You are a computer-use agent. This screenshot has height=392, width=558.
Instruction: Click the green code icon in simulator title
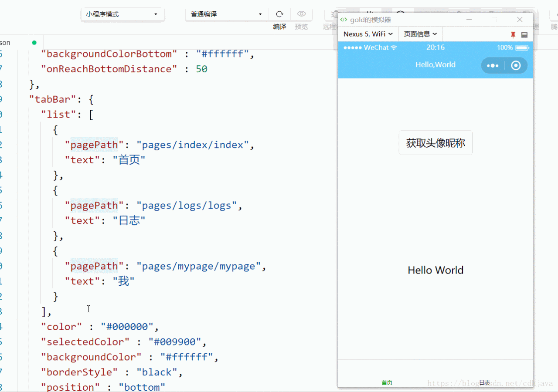(344, 20)
